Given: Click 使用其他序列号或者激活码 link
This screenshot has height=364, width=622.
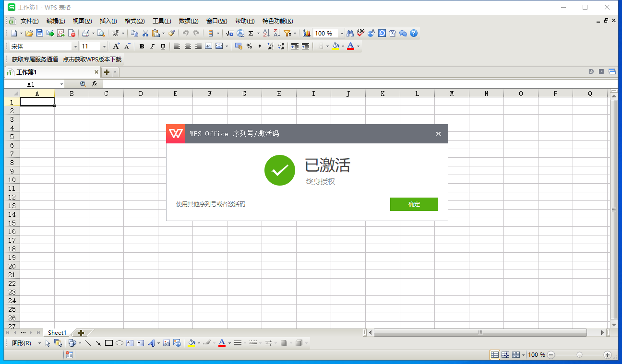Looking at the screenshot, I should pyautogui.click(x=211, y=204).
